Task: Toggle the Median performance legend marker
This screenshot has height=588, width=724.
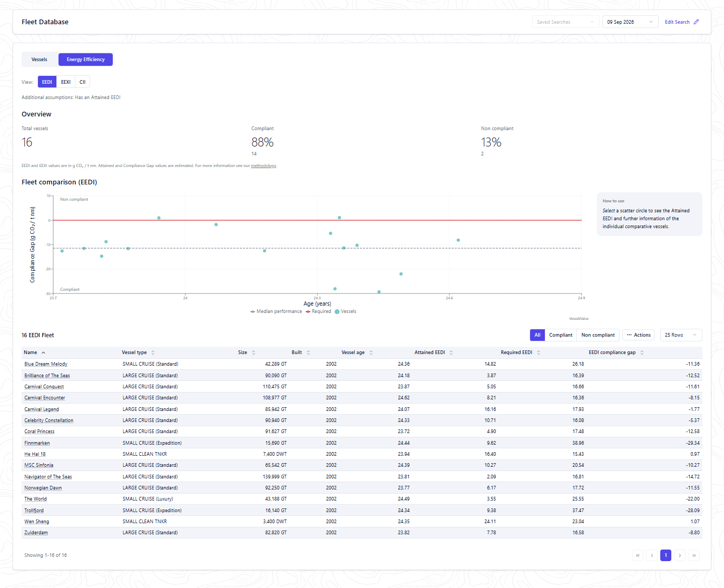Action: tap(253, 311)
